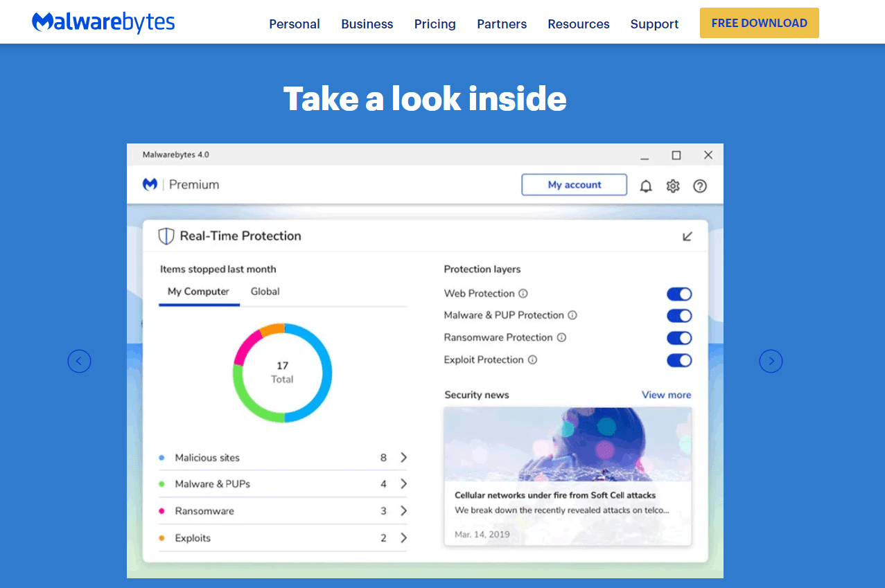Image resolution: width=885 pixels, height=588 pixels.
Task: Click the help question mark icon
Action: point(700,186)
